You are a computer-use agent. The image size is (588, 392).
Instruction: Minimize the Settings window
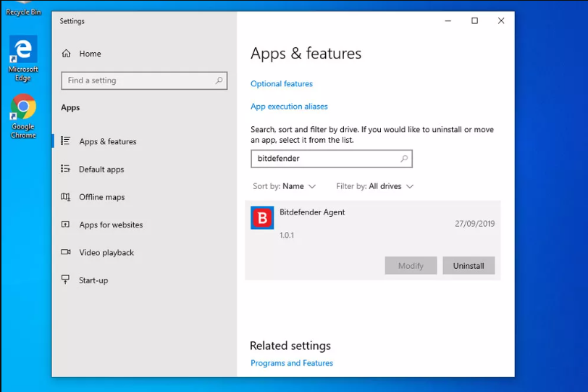[448, 20]
